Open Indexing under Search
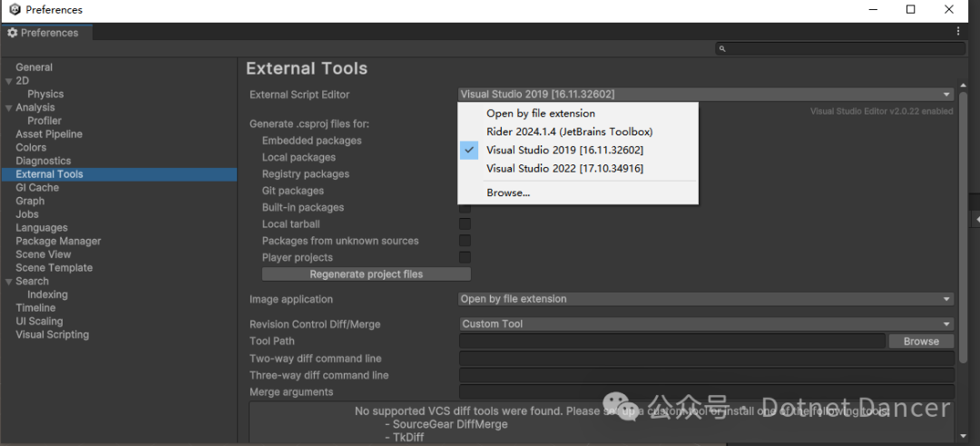This screenshot has width=980, height=446. pyautogui.click(x=47, y=294)
